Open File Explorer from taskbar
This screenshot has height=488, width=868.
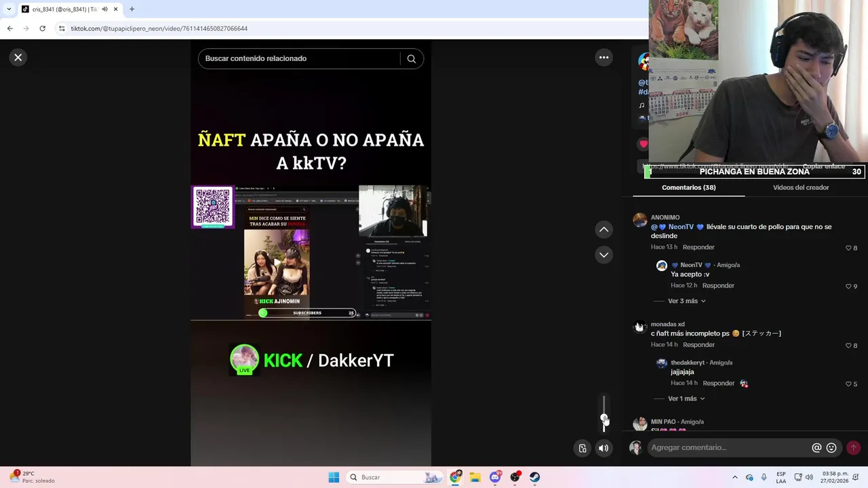pos(475,477)
